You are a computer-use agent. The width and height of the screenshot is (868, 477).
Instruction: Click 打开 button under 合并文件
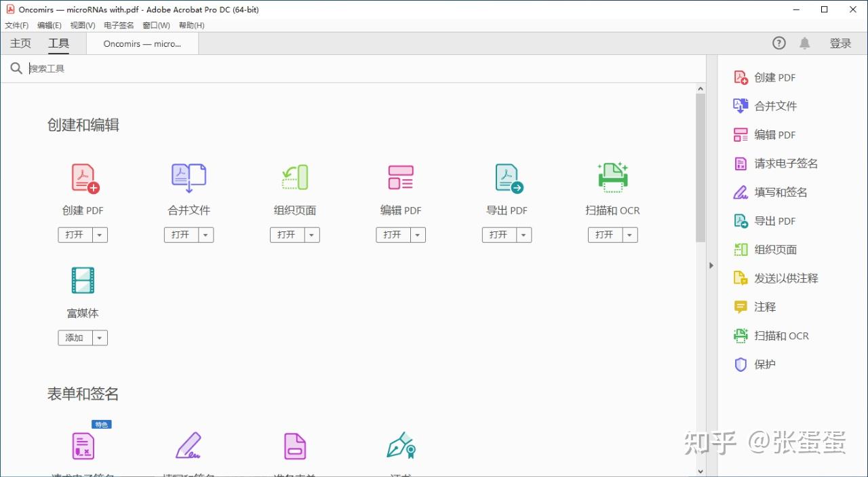click(181, 235)
